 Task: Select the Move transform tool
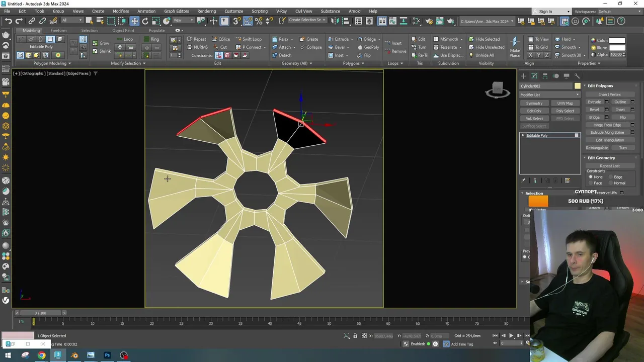point(134,21)
